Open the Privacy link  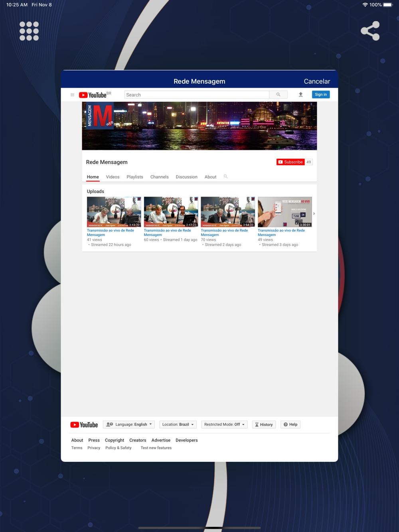point(94,448)
